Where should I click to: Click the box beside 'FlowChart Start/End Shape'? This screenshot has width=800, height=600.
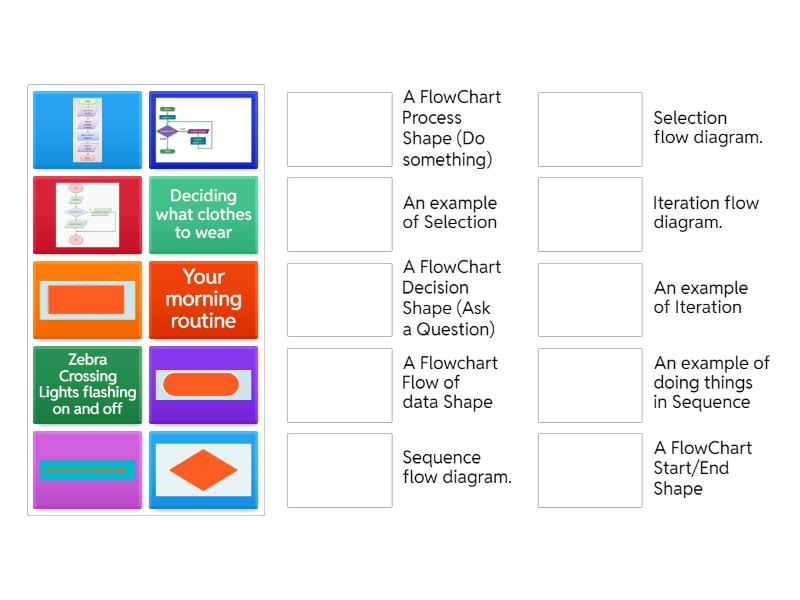pos(590,470)
